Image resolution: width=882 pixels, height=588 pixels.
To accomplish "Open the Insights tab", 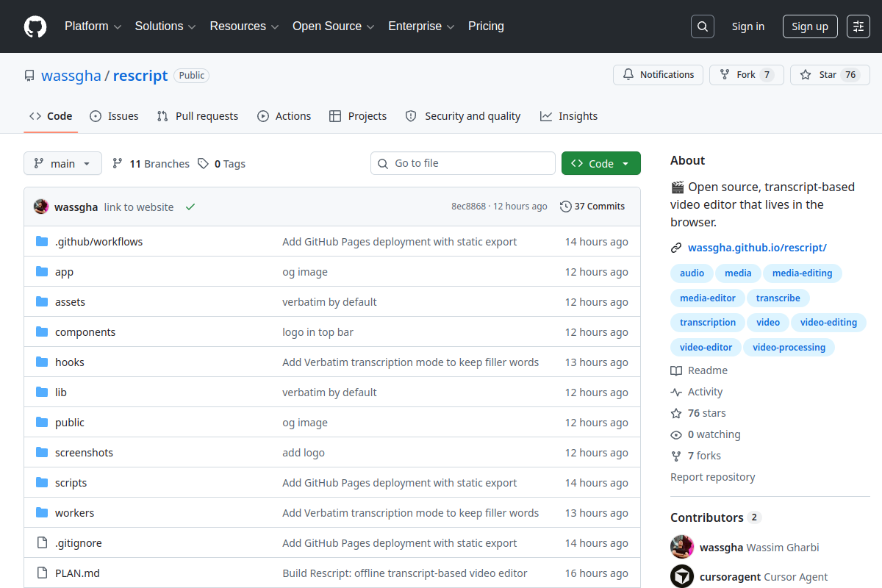I will (569, 116).
